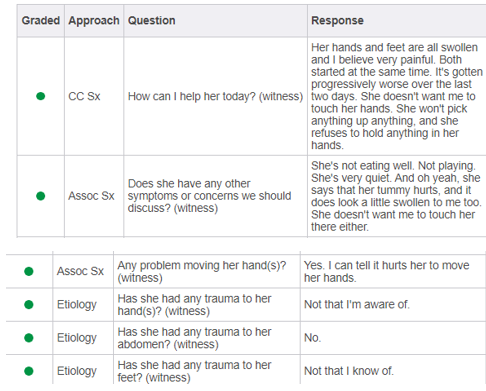486x391 pixels.
Task: Select 'trauma to her feet?' question
Action: (x=194, y=371)
